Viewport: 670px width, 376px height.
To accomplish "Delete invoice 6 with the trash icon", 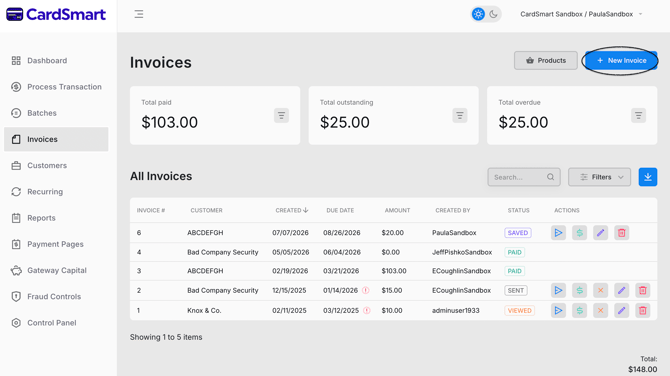I will click(622, 233).
